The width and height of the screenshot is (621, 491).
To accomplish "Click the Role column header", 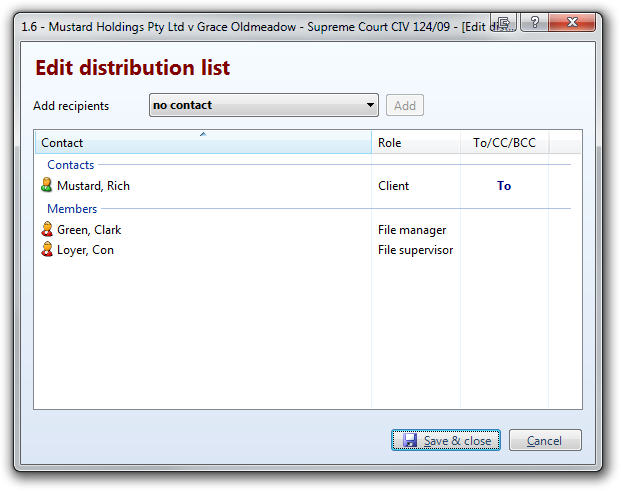I will pyautogui.click(x=416, y=143).
